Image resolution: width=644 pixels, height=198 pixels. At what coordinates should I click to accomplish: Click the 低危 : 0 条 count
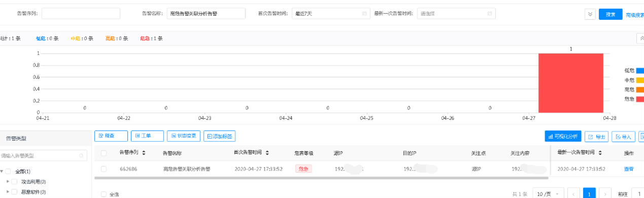point(47,39)
